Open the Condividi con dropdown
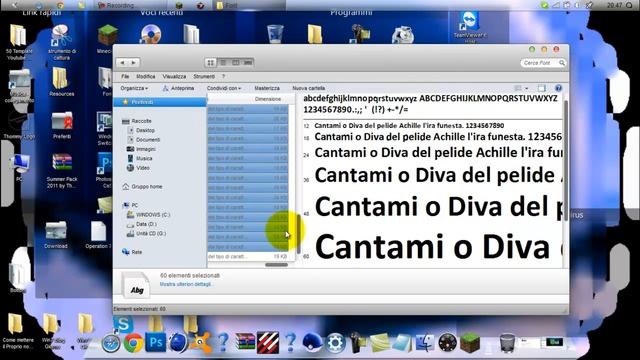 point(224,88)
